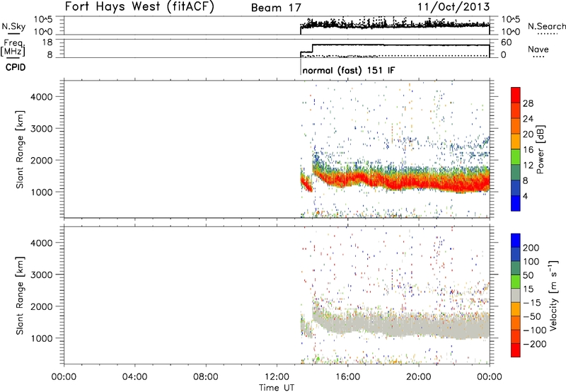Click the "Velocity [m s-1]" colorbar title
566x392 pixels.
553,295
